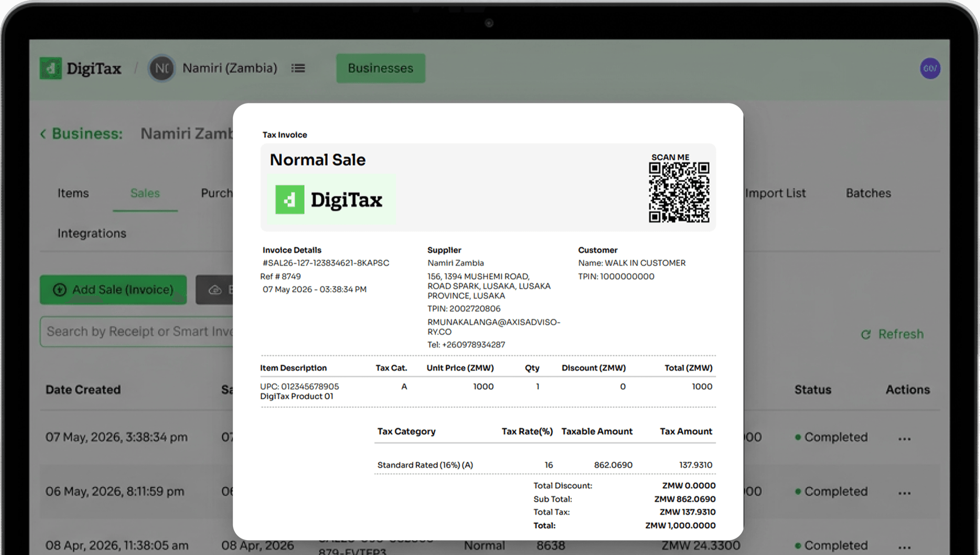Click UPC: 012345678905 item line

300,387
